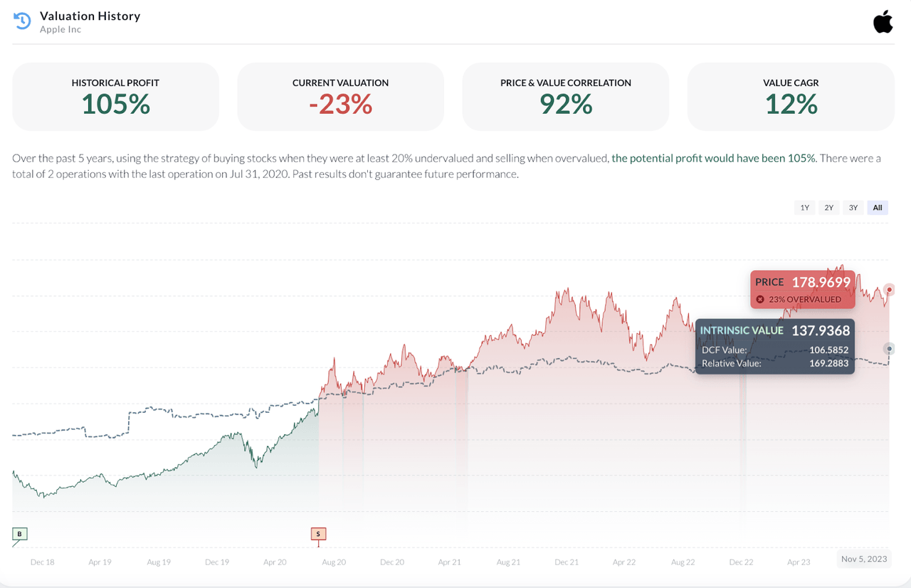
Task: Open the PRICE 178.9699 tooltip badge
Action: tap(802, 282)
